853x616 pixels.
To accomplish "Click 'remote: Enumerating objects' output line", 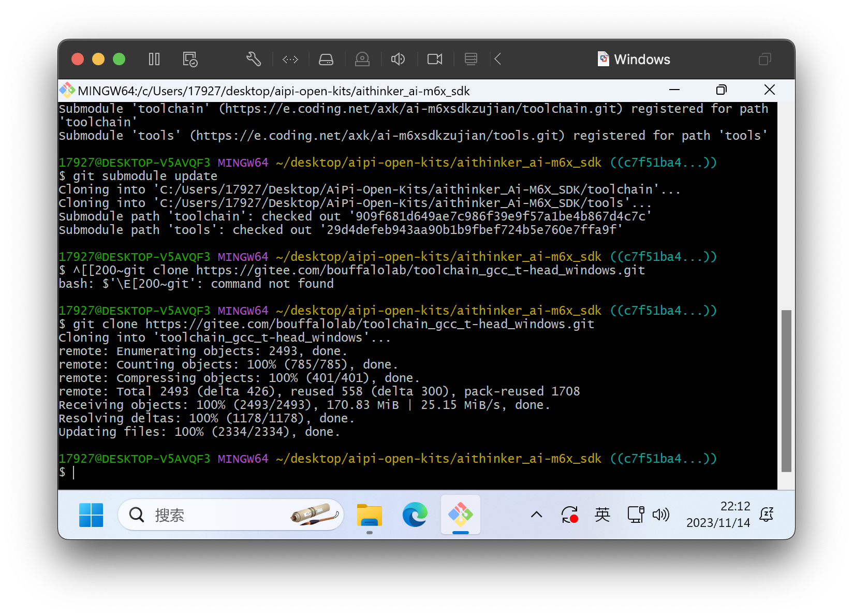I will (203, 351).
